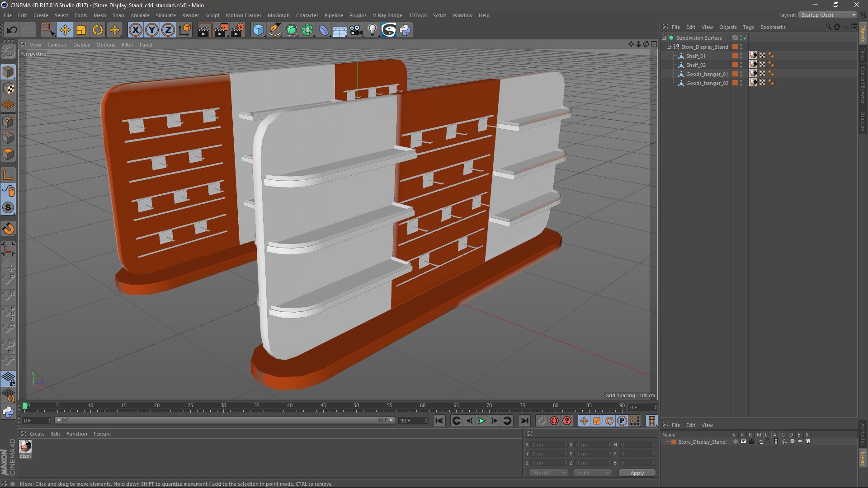
Task: Select the displ material thumbnail
Action: [25, 446]
